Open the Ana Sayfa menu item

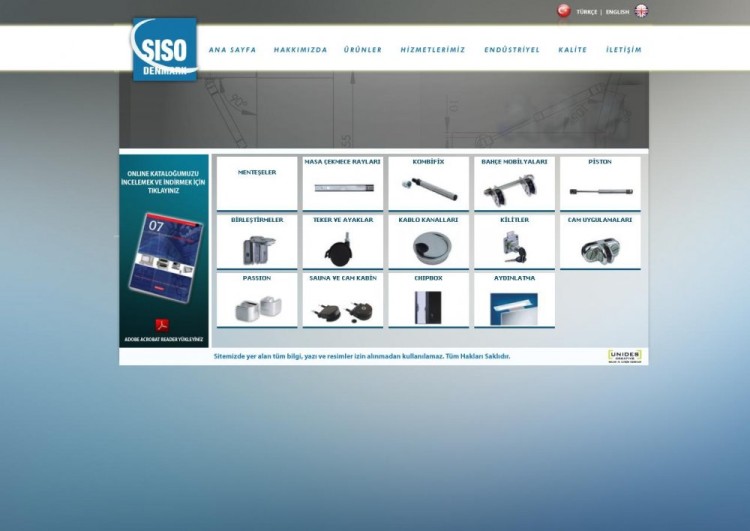[232, 50]
